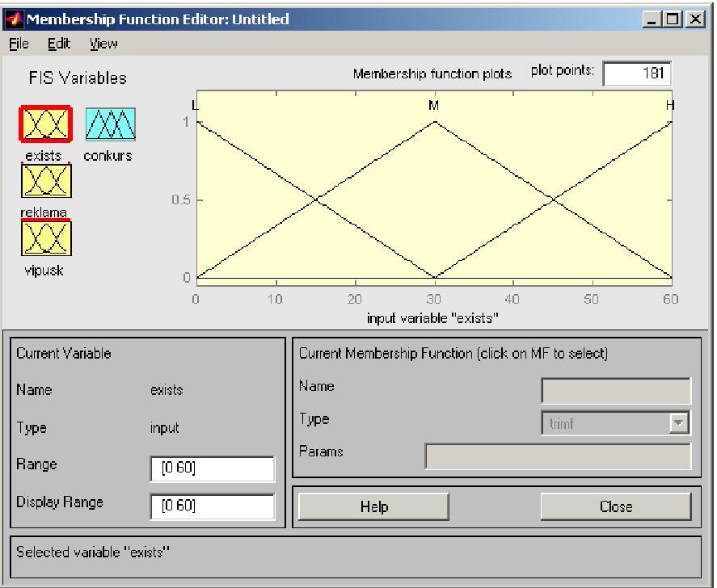Viewport: 717px width, 588px height.
Task: Open the membership function Type dropdown
Action: click(615, 423)
